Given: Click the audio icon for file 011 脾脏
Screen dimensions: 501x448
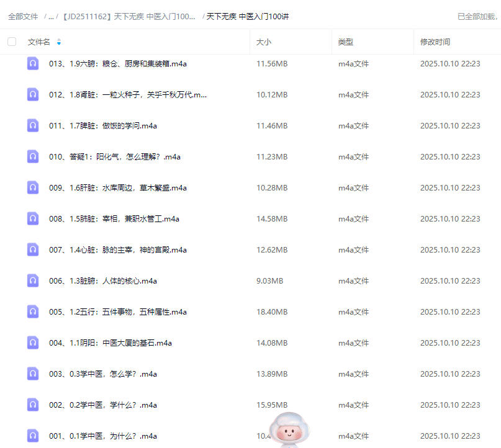Looking at the screenshot, I should tap(33, 125).
